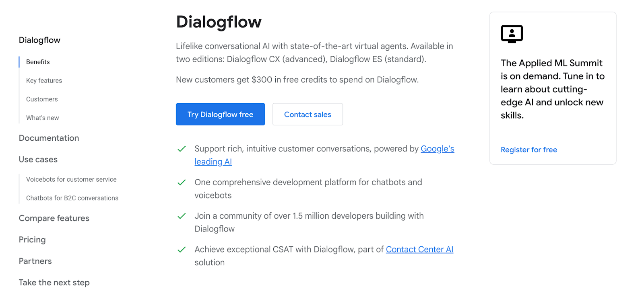
Task: Open Compare features in the sidebar
Action: (x=54, y=218)
